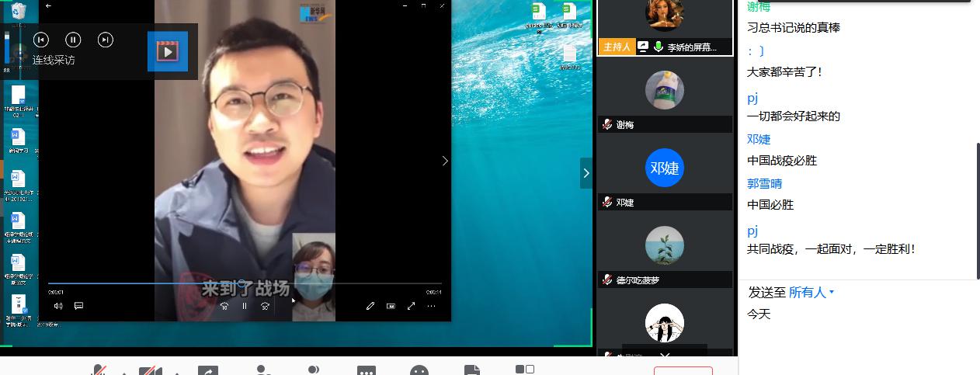980x375 pixels.
Task: Open the player's more options ellipsis
Action: point(432,306)
